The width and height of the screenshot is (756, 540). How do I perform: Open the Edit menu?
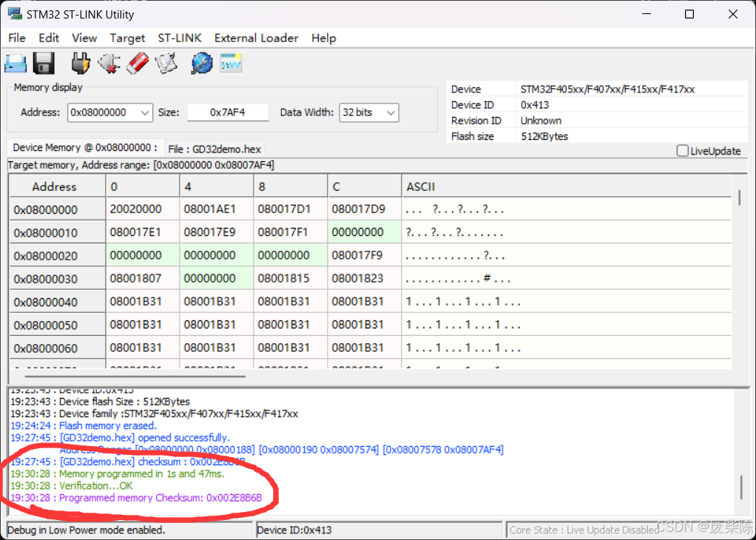point(49,38)
